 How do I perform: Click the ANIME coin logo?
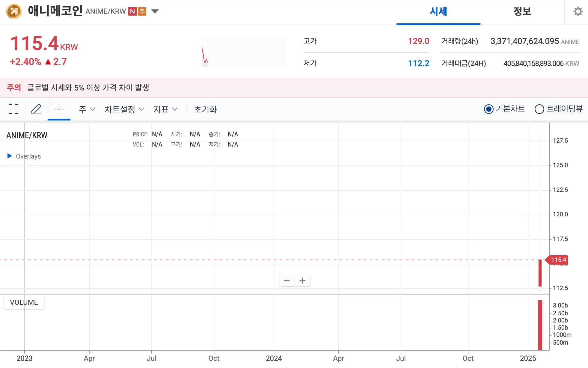coord(13,12)
